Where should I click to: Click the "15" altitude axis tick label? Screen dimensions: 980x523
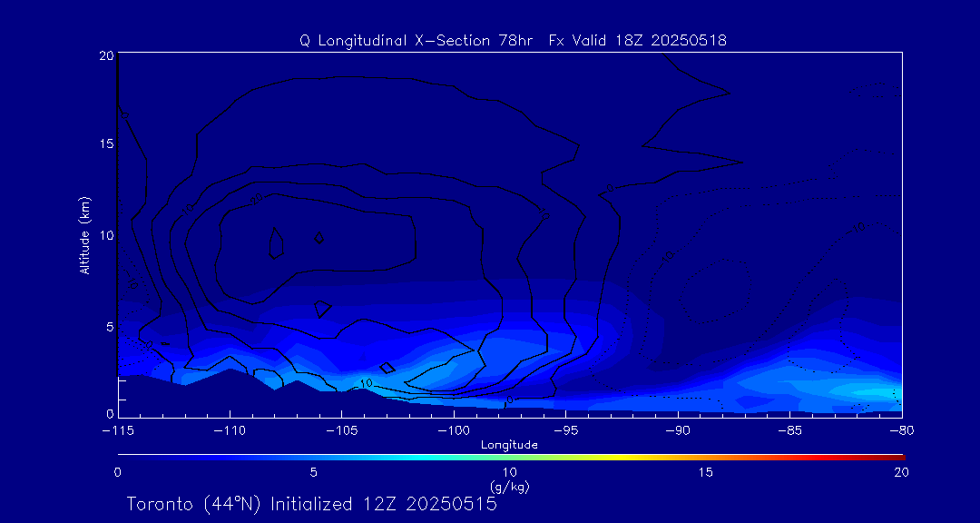[105, 143]
